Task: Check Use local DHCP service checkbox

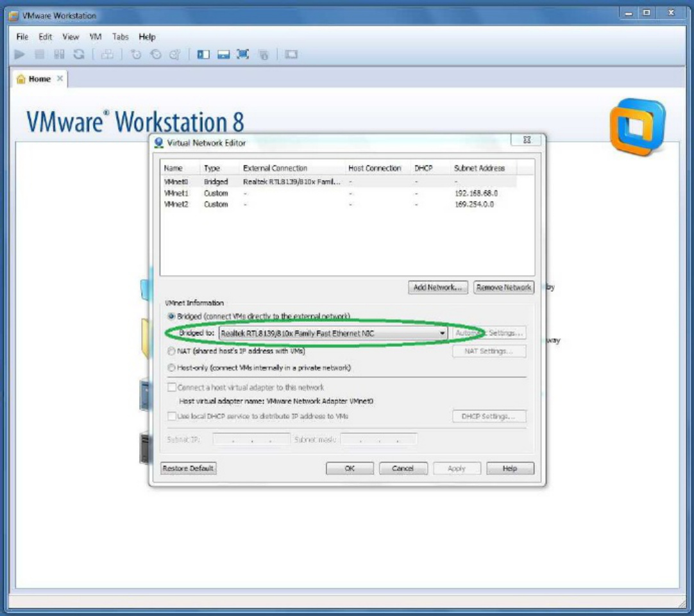Action: tap(172, 416)
